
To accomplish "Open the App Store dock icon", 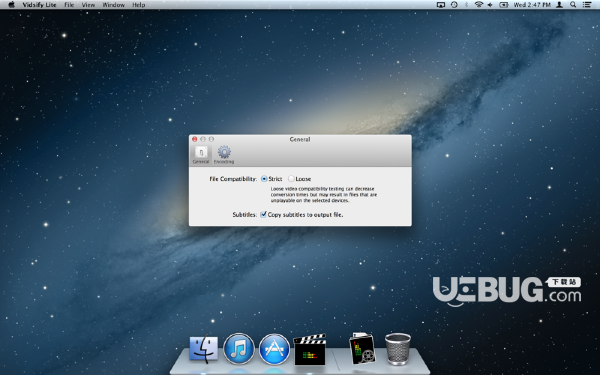I will (274, 349).
